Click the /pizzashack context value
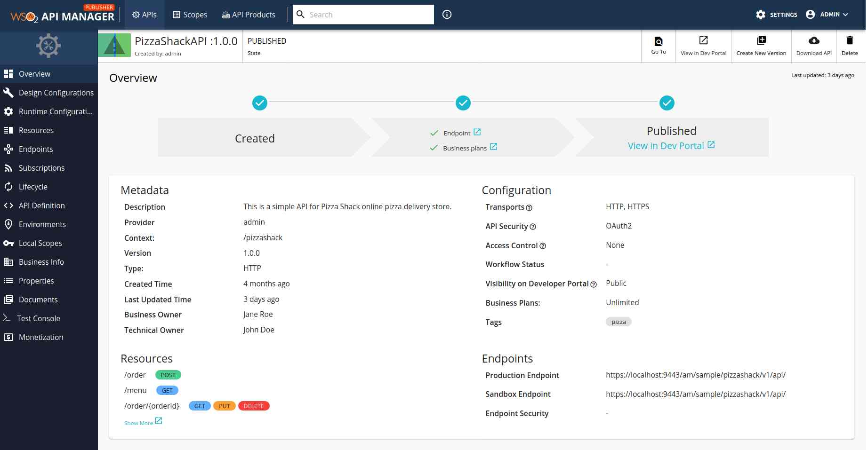 [263, 238]
